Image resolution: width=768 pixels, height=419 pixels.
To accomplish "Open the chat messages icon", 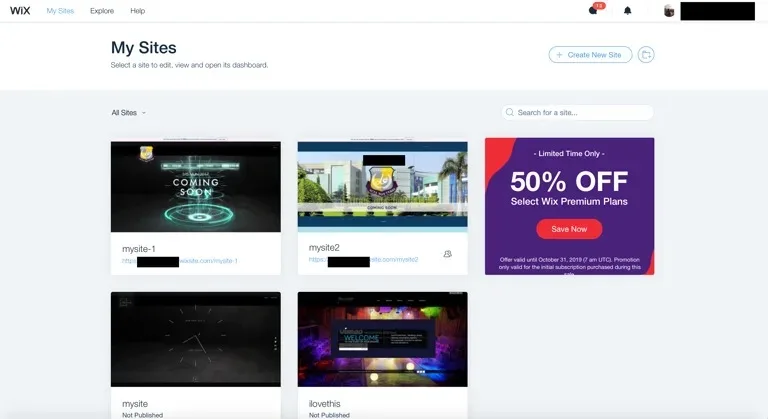I will point(593,10).
